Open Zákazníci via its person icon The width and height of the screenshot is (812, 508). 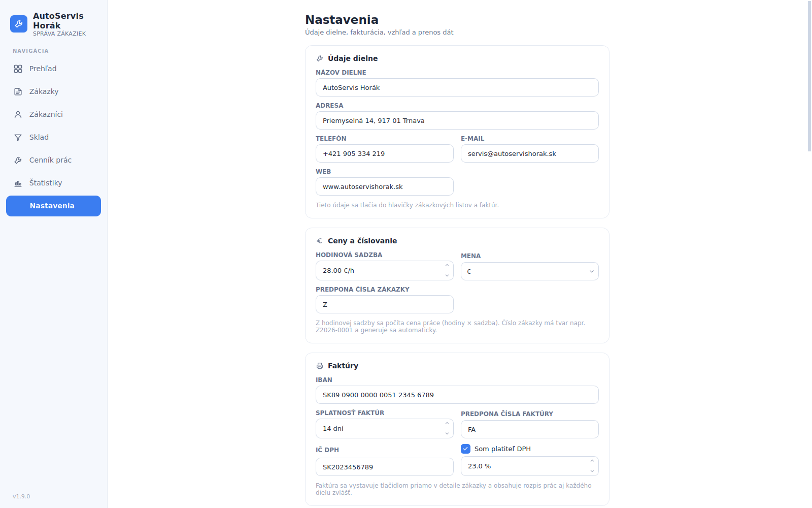pyautogui.click(x=18, y=114)
